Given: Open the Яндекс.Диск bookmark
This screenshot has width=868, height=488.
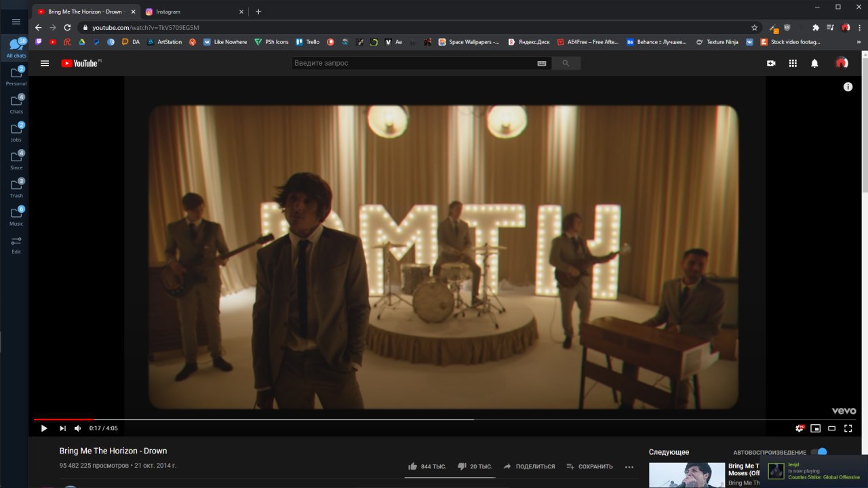Looking at the screenshot, I should tap(529, 42).
